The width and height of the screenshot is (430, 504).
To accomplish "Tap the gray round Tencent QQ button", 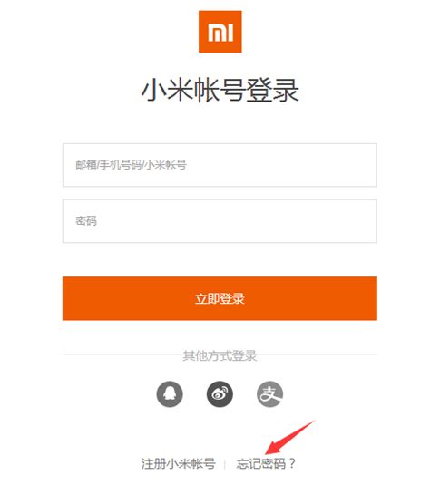I will pyautogui.click(x=170, y=394).
